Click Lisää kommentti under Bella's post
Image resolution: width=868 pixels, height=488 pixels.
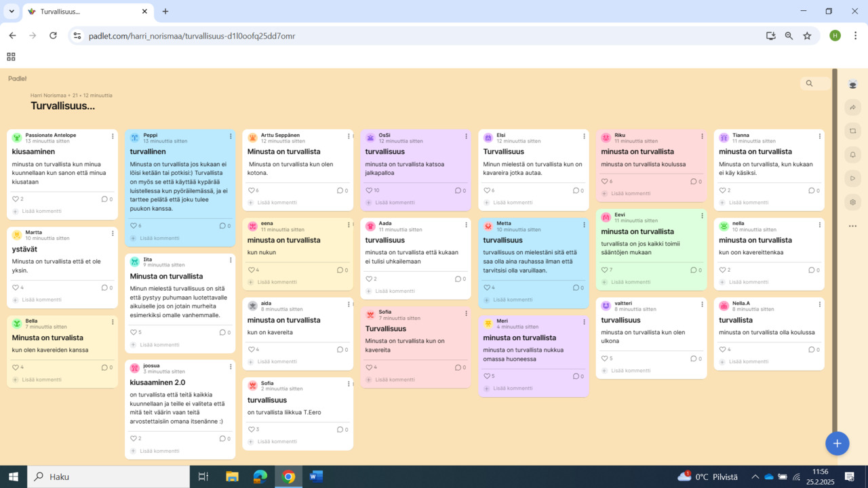37,380
